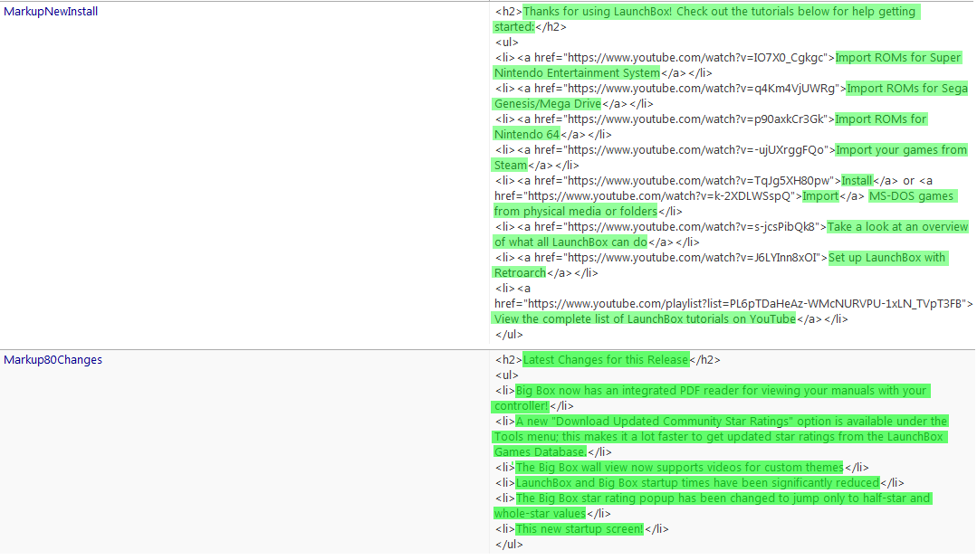Click the 'Thanks for using LaunchBox!' heading text

point(599,11)
